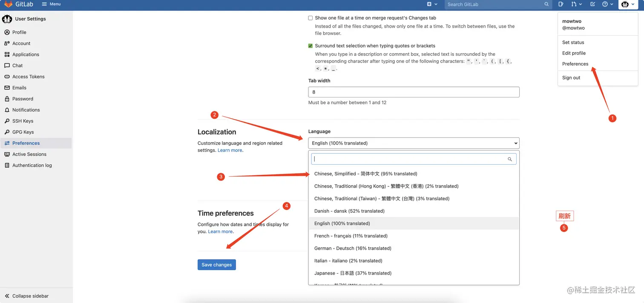Click the Profile sidebar icon
644x303 pixels.
pos(7,32)
